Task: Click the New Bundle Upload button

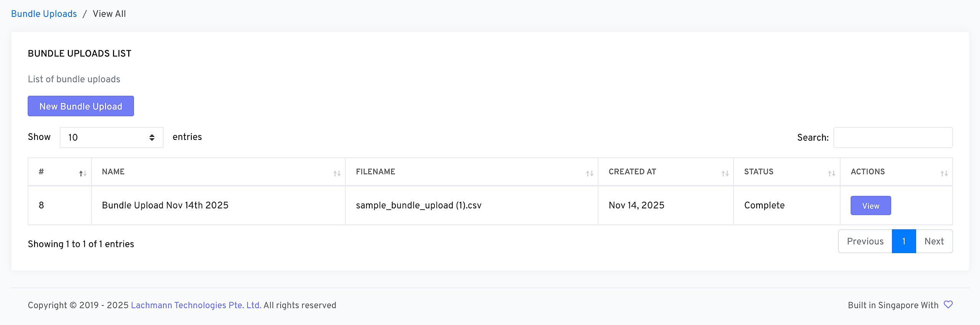Action: pos(81,106)
